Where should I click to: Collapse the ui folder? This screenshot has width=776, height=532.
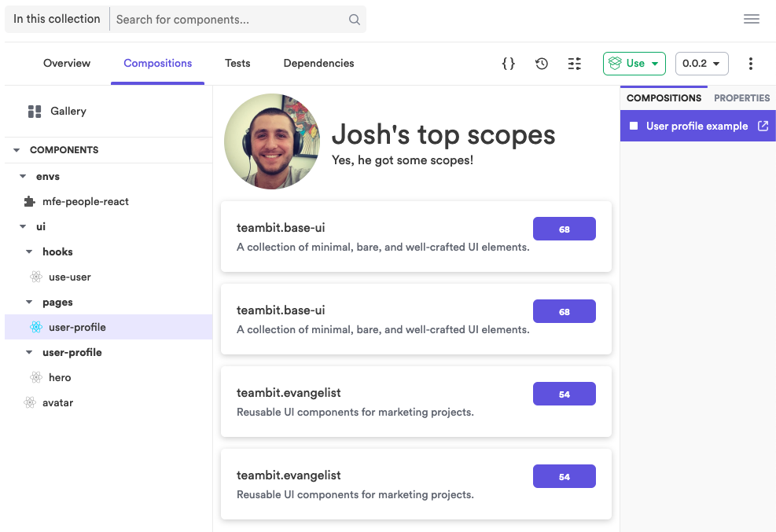click(23, 226)
